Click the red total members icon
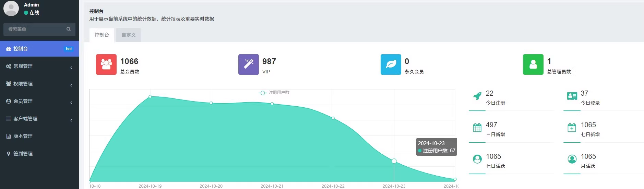The width and height of the screenshot is (644, 189). 106,64
